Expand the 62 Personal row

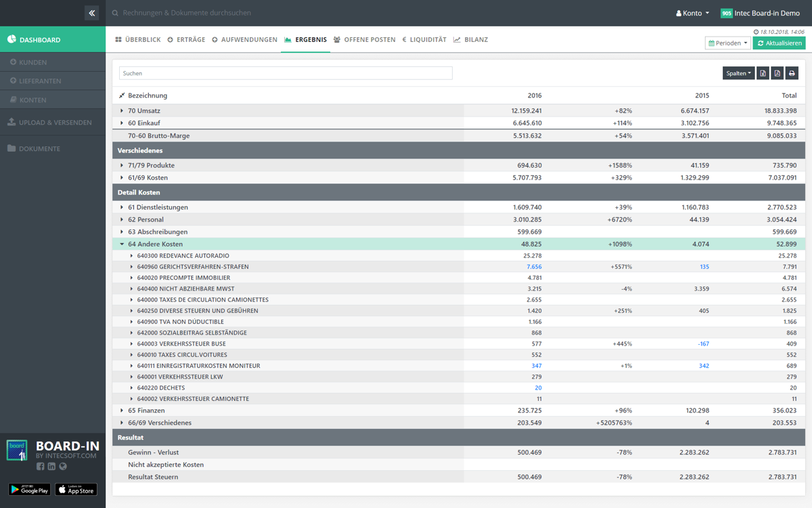pos(122,219)
